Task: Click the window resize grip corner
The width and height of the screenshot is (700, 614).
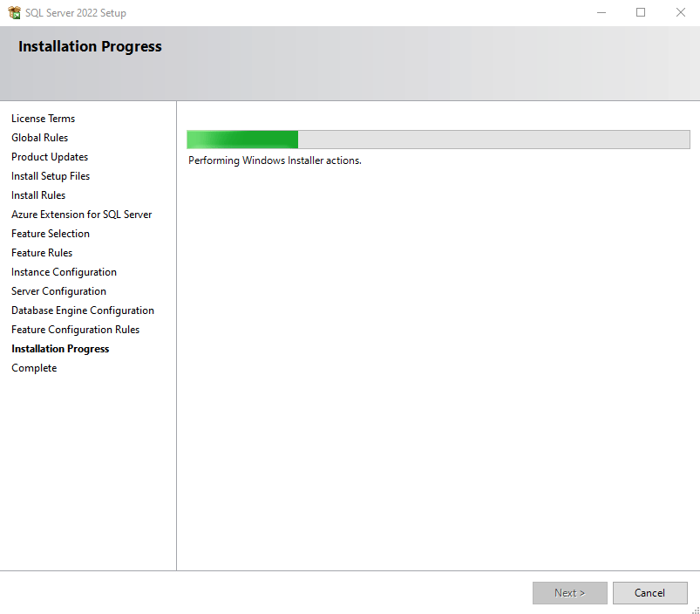Action: (696, 610)
